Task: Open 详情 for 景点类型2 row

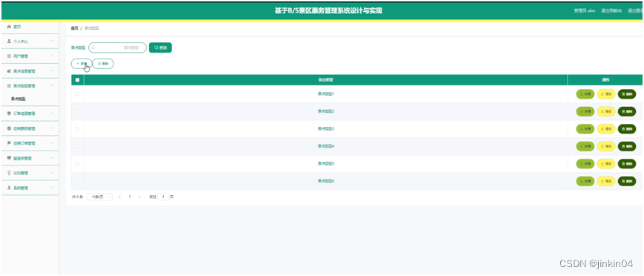Action: pos(585,111)
